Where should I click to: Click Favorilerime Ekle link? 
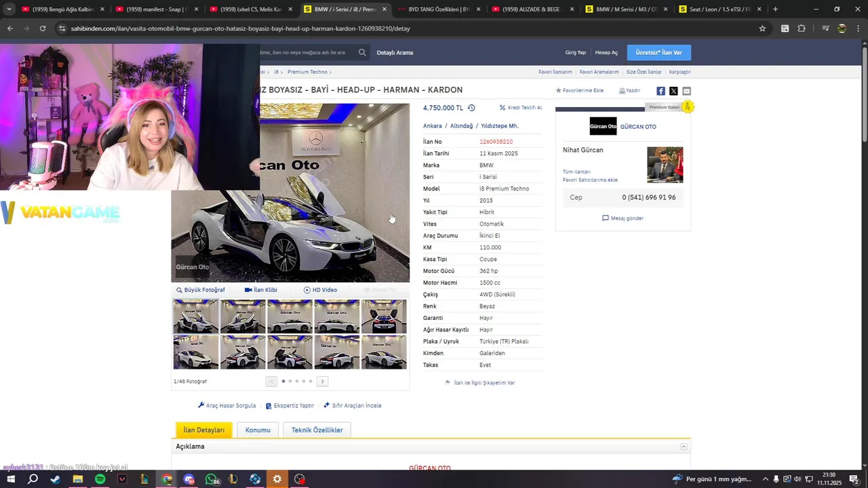(x=580, y=90)
